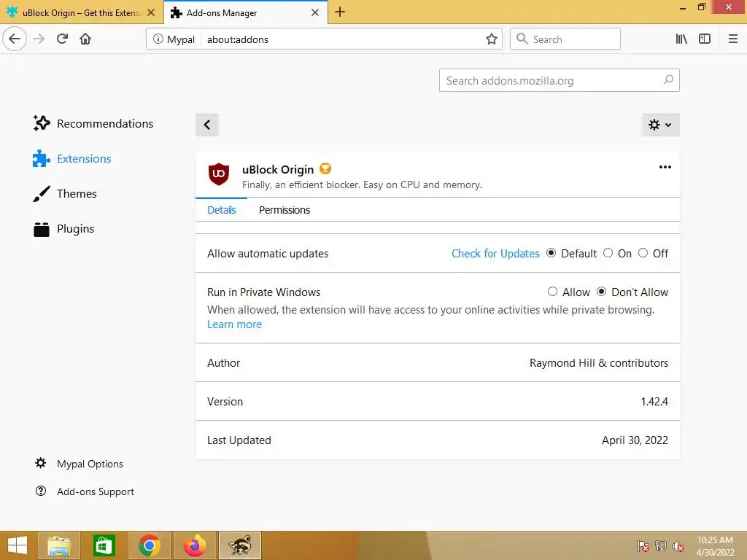Image resolution: width=747 pixels, height=560 pixels.
Task: Click the Check for Updates link
Action: tap(495, 253)
